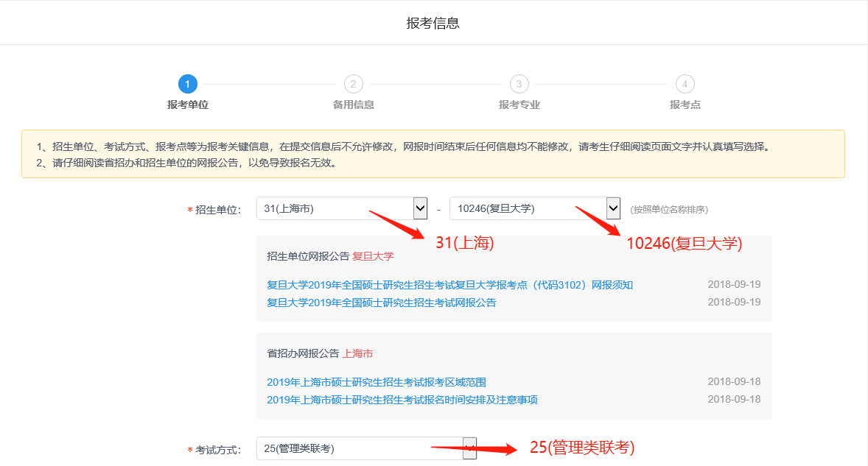Click the step 4 circle icon
868x466 pixels.
tap(685, 84)
